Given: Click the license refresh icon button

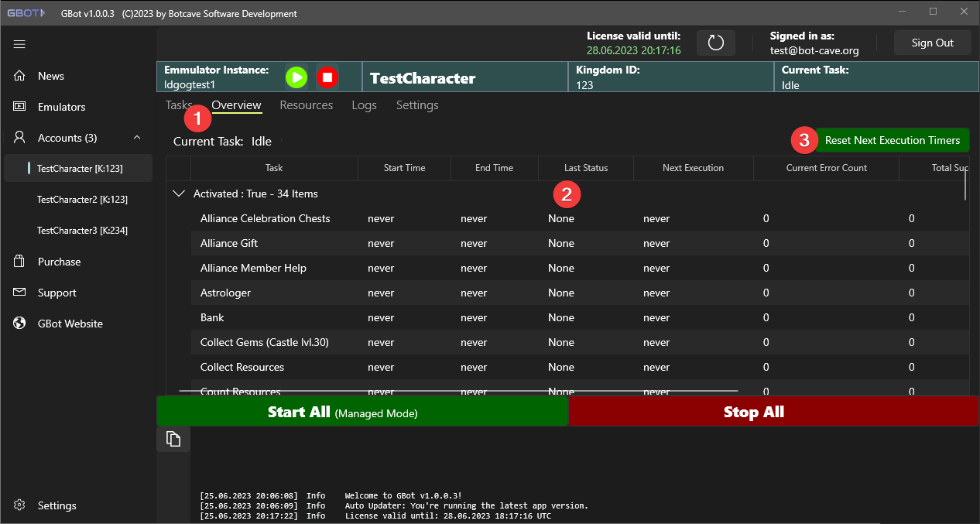Looking at the screenshot, I should pyautogui.click(x=715, y=43).
